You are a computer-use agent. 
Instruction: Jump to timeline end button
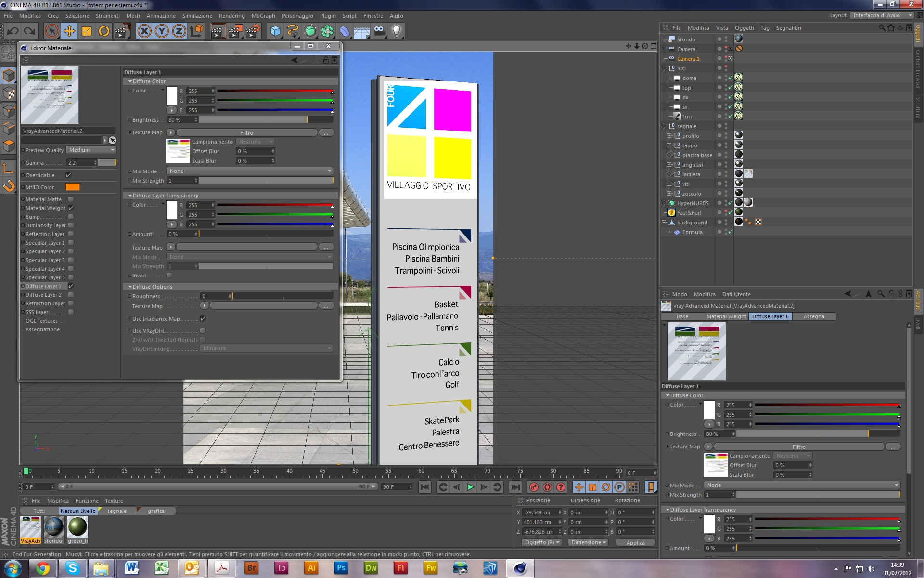pos(515,487)
